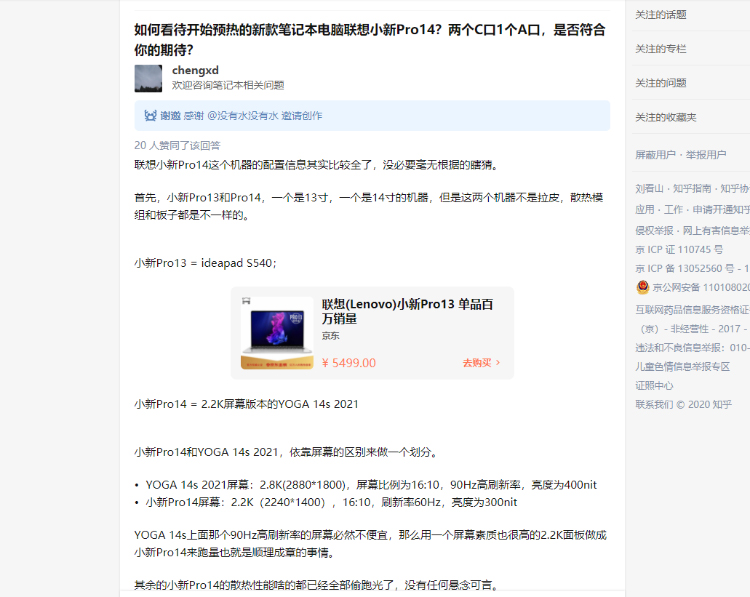750x597 pixels.
Task: Click author bio 欢迎咨询笔记本相关问题
Action: [228, 85]
